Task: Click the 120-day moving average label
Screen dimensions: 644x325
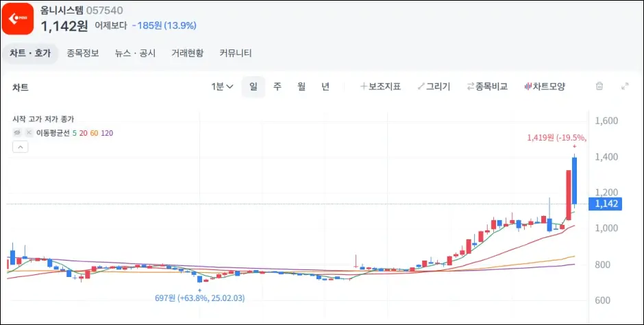Action: 107,133
